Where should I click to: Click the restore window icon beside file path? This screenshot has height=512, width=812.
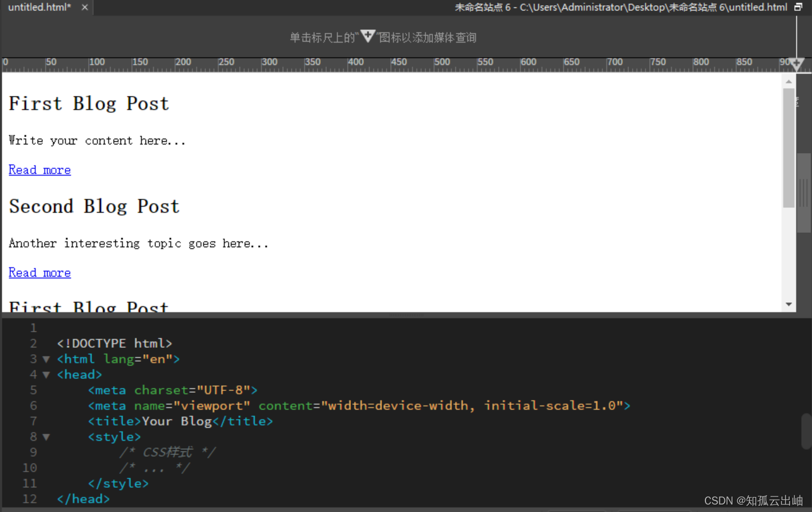(798, 7)
